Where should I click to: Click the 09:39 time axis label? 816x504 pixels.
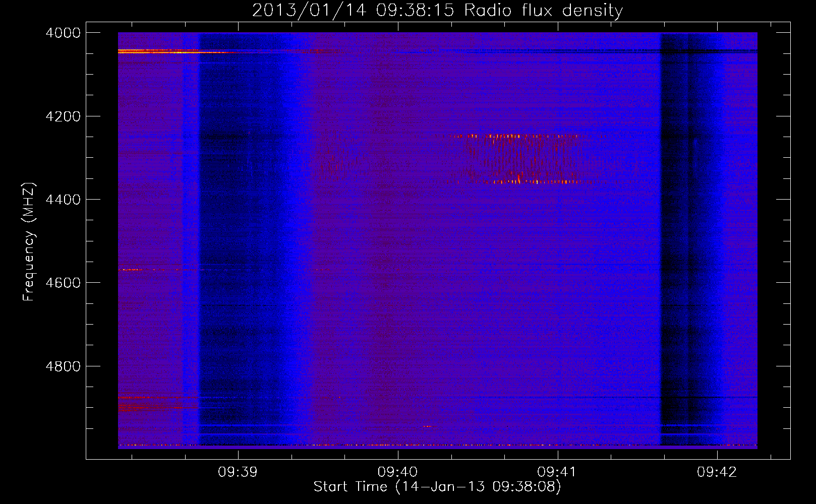click(x=238, y=472)
